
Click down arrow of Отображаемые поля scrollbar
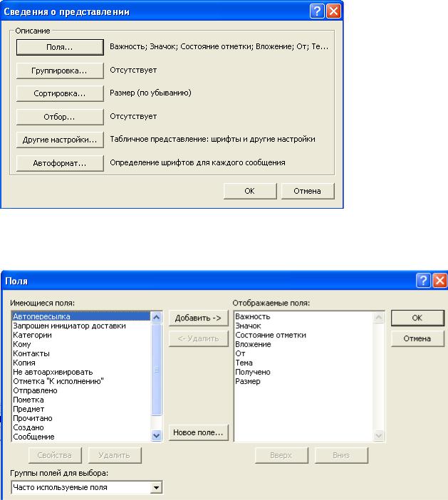tap(378, 435)
